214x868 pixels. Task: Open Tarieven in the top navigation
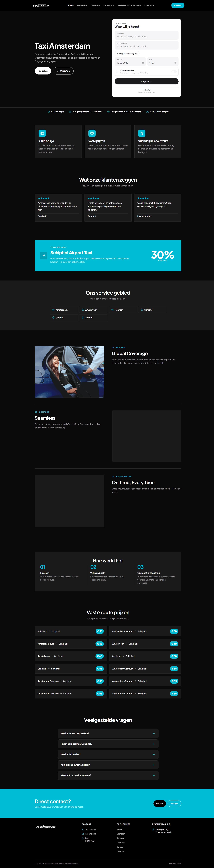click(x=95, y=5)
